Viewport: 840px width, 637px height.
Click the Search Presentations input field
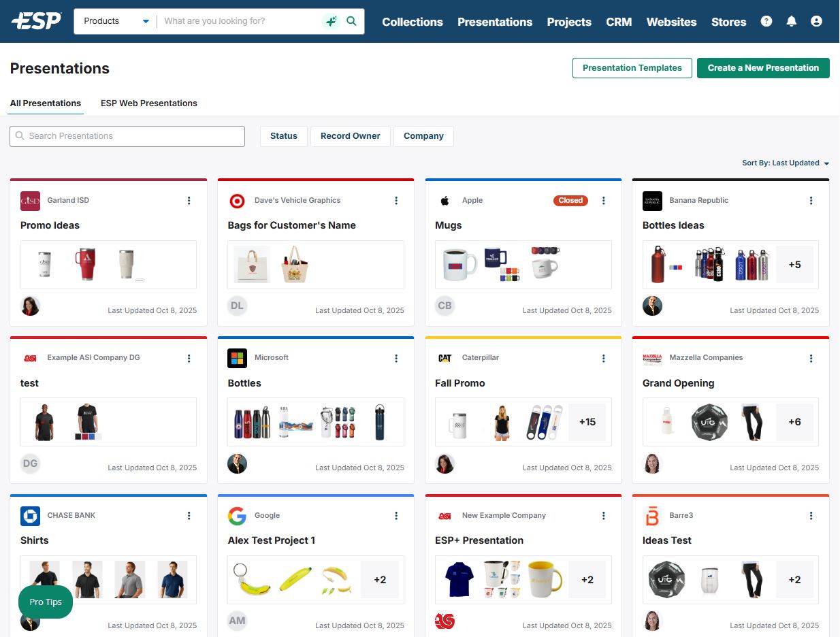127,136
